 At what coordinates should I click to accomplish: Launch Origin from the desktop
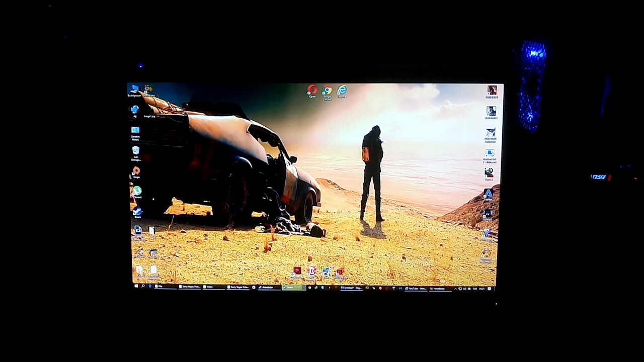tap(136, 172)
